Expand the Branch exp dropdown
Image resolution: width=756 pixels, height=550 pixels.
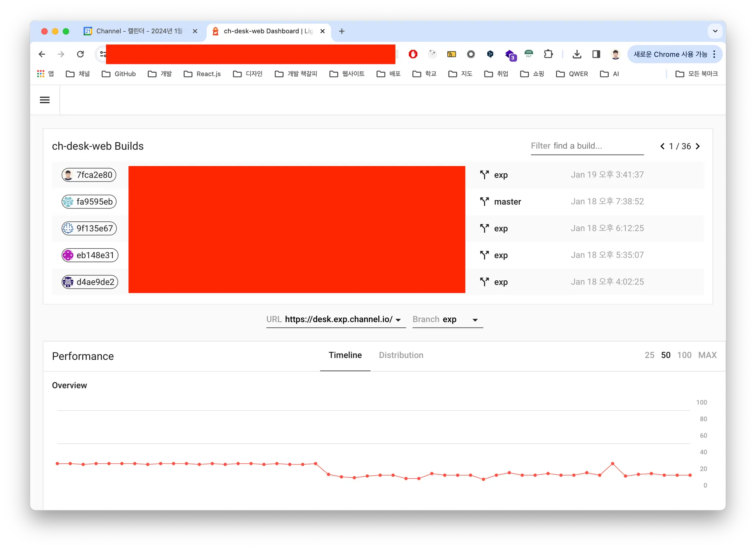pos(475,320)
